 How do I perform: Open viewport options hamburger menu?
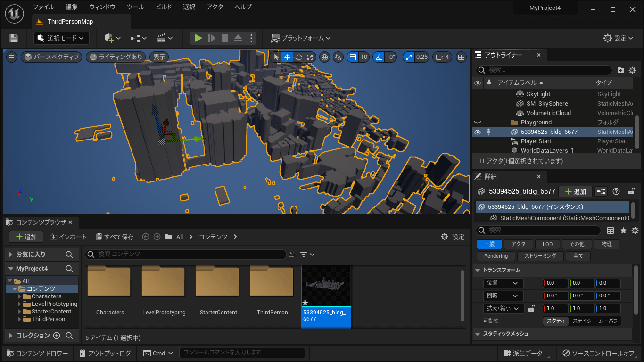(x=12, y=57)
